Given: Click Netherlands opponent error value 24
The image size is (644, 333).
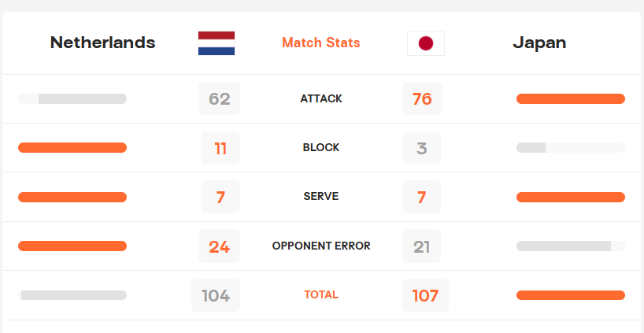Looking at the screenshot, I should pos(220,246).
